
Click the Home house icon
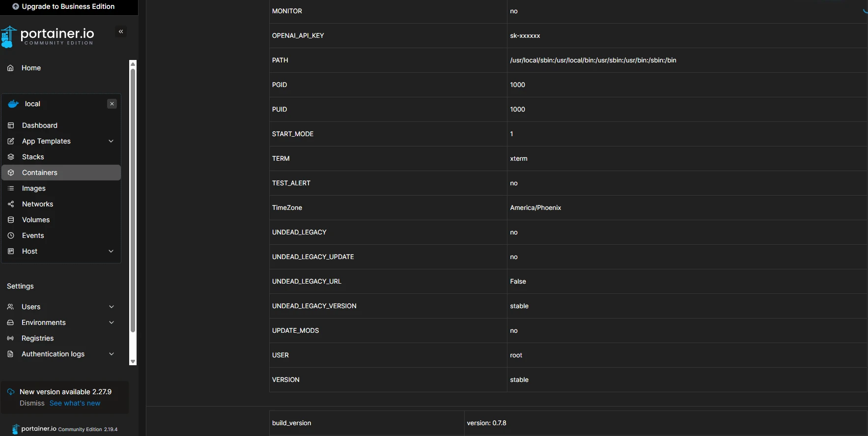(10, 68)
